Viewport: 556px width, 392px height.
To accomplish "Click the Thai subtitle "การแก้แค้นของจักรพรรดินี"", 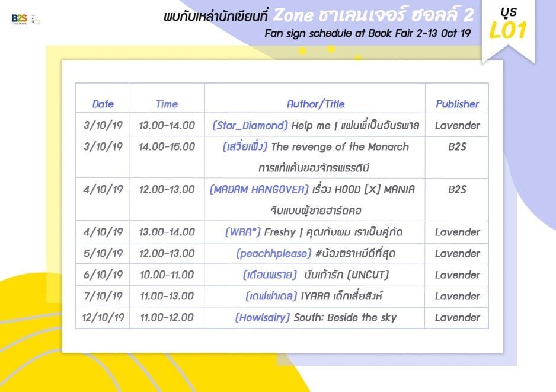I will coord(314,168).
